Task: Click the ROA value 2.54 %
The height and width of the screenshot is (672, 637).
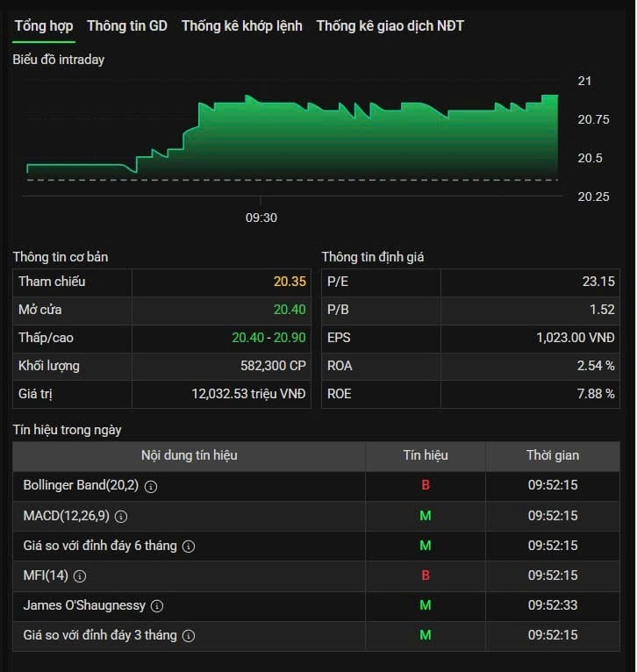Action: (x=596, y=366)
